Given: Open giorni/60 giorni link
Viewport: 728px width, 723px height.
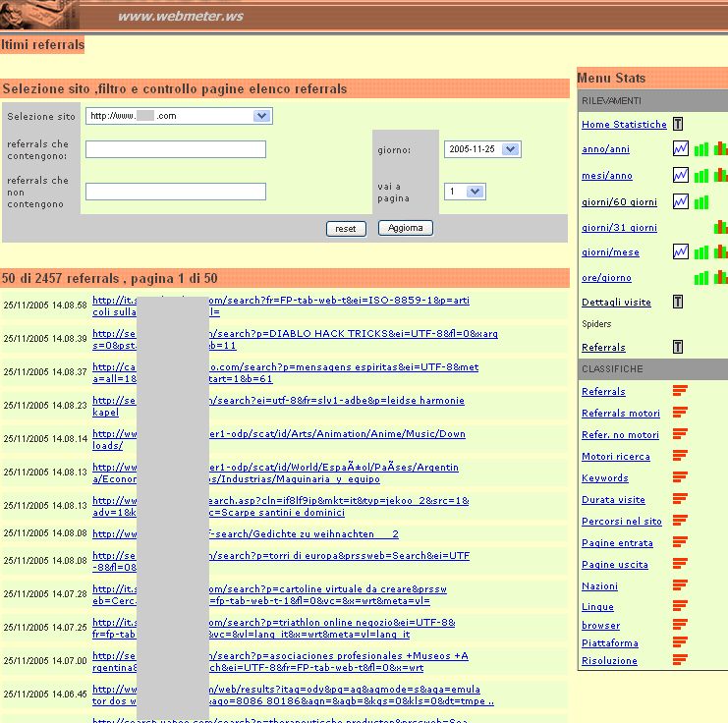Looking at the screenshot, I should 619,202.
